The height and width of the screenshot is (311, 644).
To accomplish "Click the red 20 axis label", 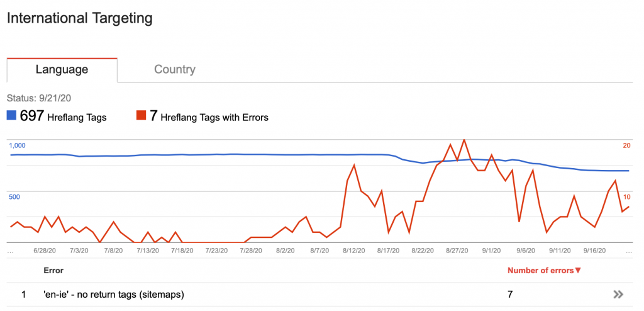I will click(x=627, y=145).
